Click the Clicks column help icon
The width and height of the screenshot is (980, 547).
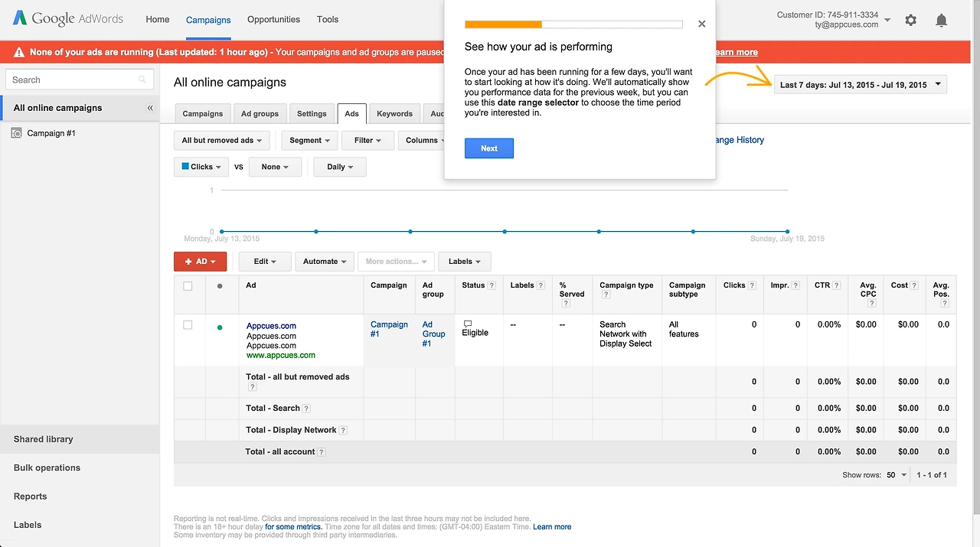753,285
